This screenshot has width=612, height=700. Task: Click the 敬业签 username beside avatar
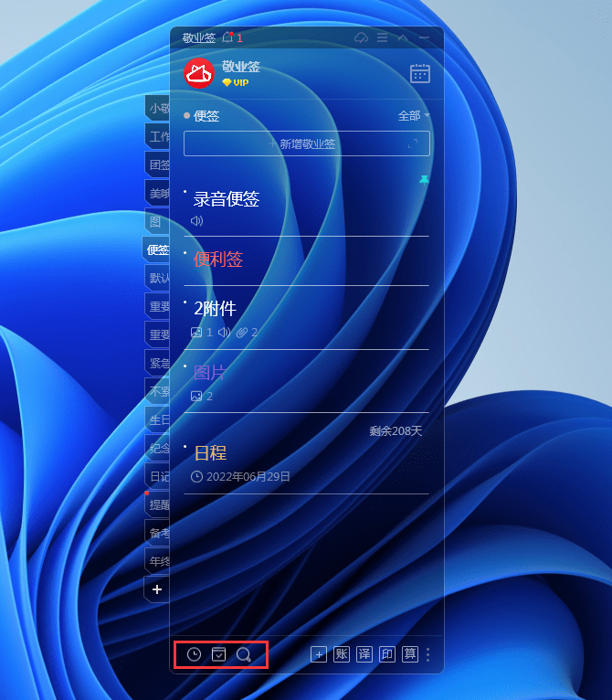[241, 67]
